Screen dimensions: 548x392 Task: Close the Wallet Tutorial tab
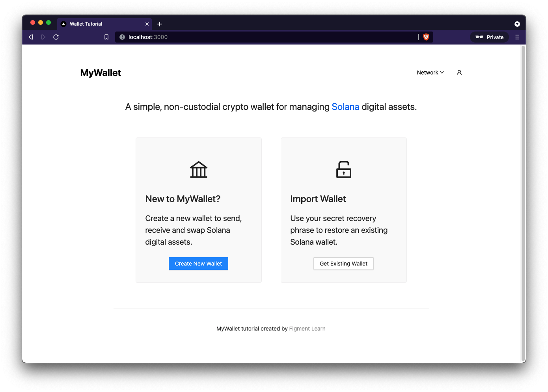point(147,24)
